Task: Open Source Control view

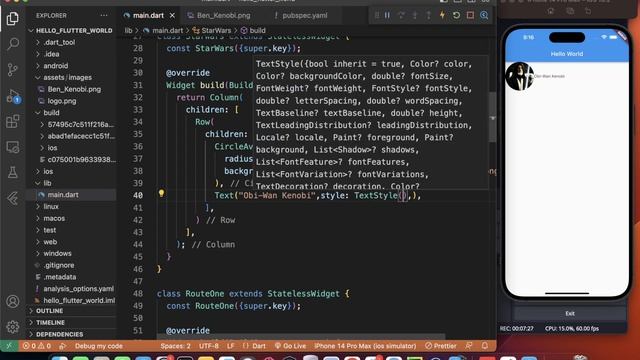Action: coord(13,70)
